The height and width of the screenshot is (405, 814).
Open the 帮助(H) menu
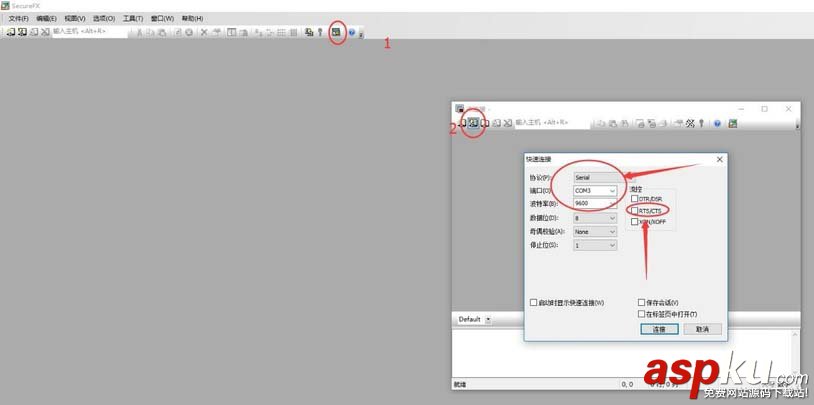192,18
